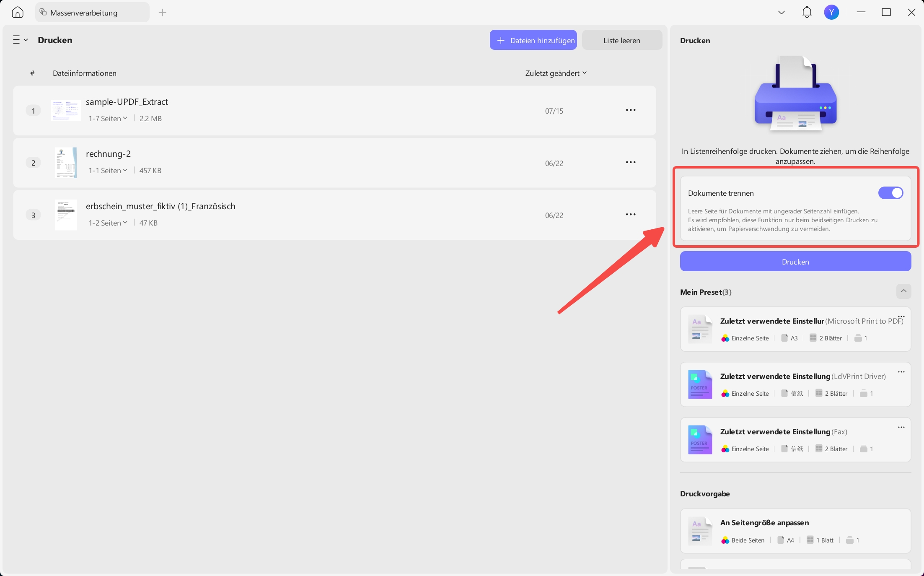This screenshot has height=576, width=924.
Task: Switch to the Massenverarbeitung tab
Action: [x=92, y=13]
